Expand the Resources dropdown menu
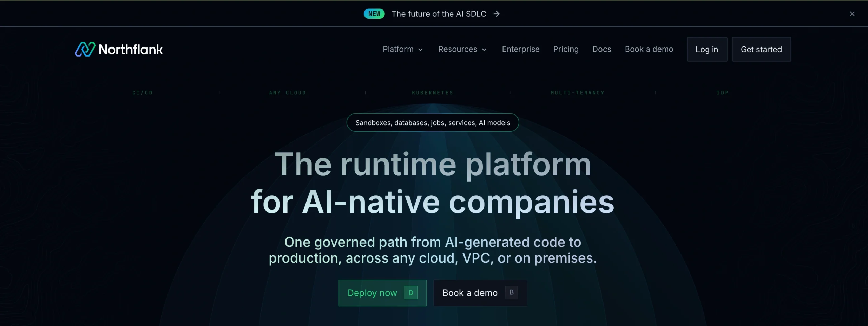 462,50
